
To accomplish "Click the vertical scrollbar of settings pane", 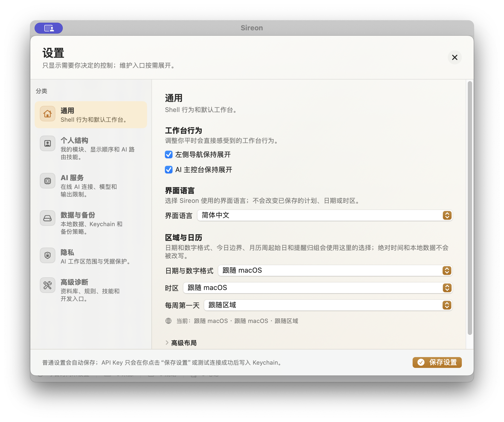I will coord(470,208).
